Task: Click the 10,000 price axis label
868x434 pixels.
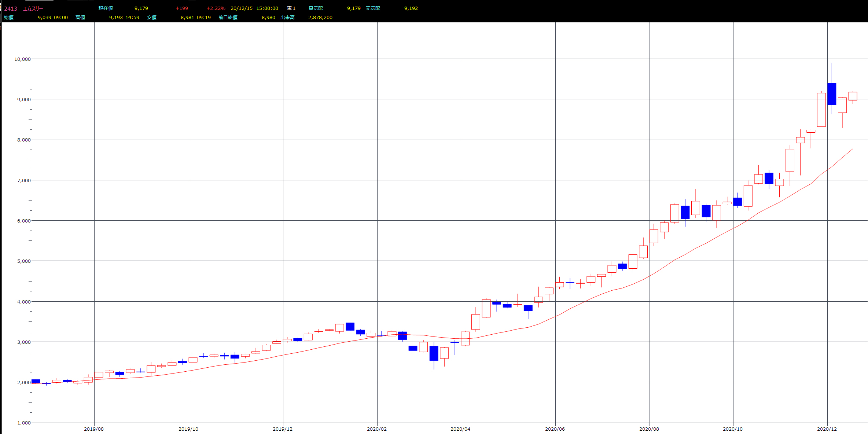Action: 22,59
